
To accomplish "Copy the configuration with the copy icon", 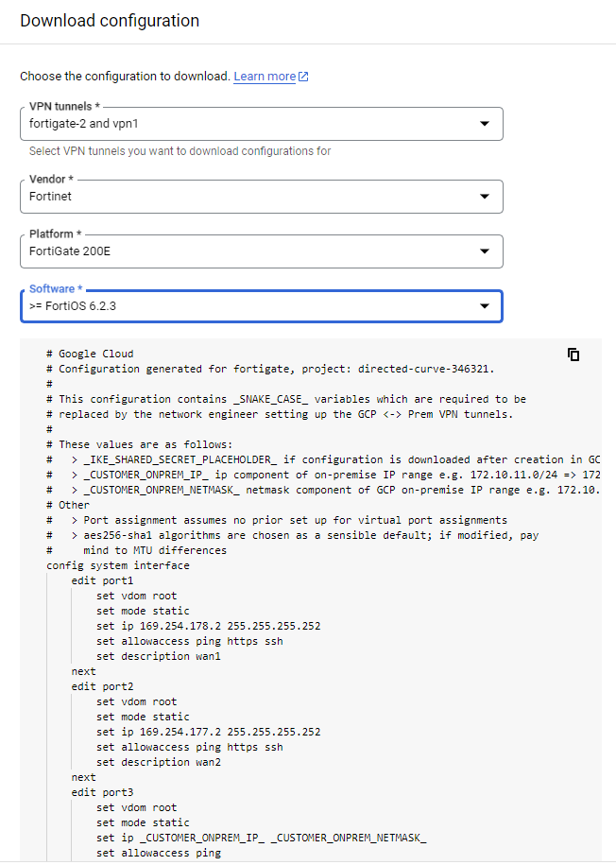I will (573, 355).
